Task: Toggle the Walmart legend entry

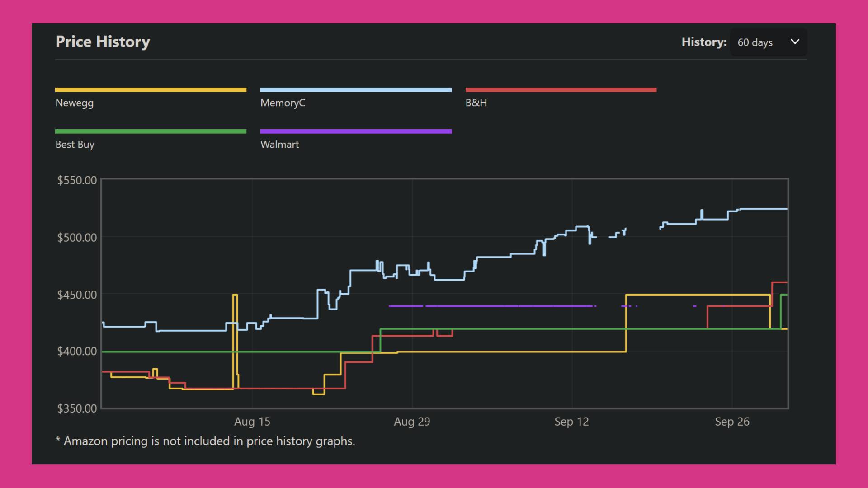Action: click(x=356, y=140)
